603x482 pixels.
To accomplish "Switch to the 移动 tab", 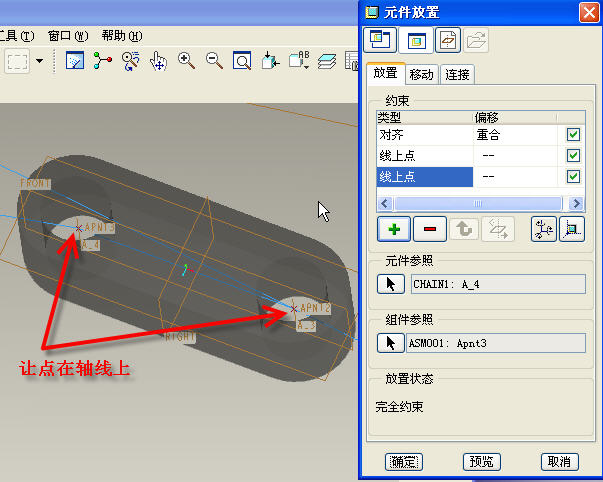I will point(422,74).
